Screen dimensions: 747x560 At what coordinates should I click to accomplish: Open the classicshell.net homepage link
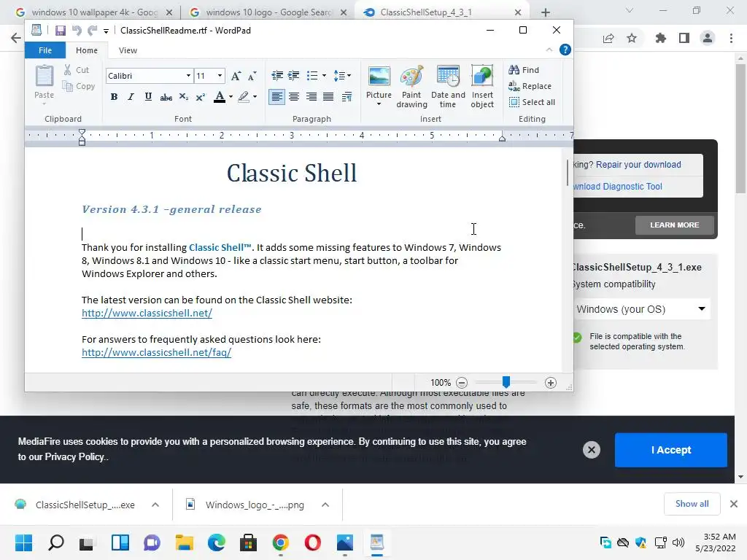(147, 313)
